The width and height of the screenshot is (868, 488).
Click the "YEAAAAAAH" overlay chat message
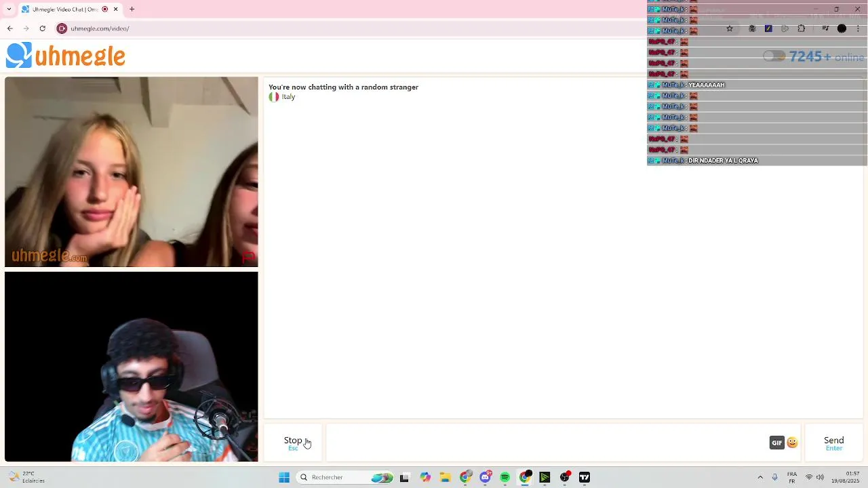coord(707,85)
